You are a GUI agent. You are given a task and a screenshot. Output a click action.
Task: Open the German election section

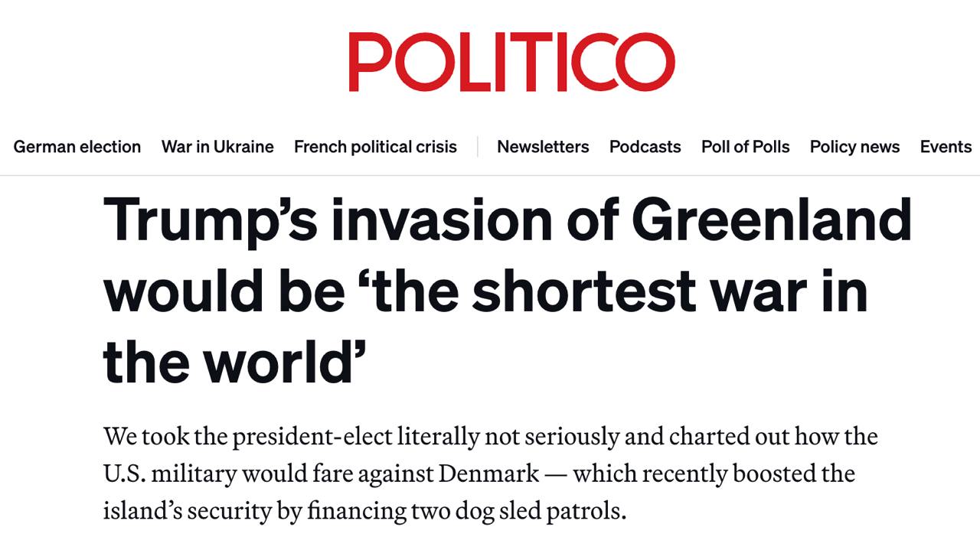coord(77,147)
